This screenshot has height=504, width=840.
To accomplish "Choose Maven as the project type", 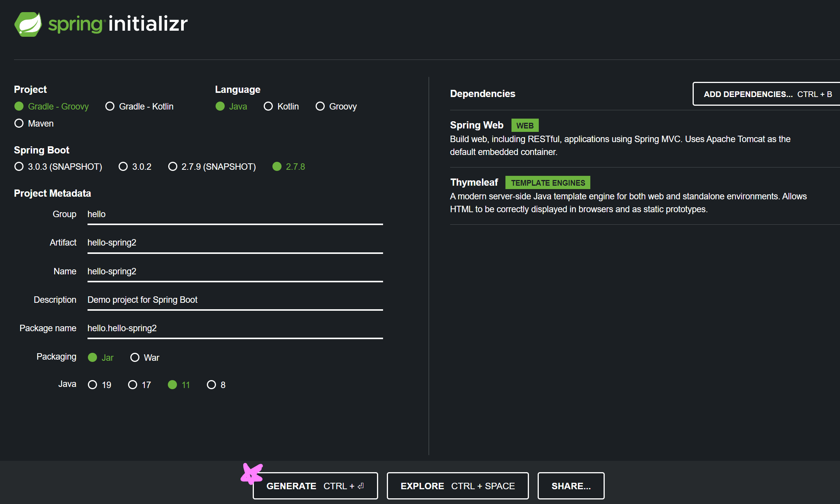I will [x=19, y=124].
